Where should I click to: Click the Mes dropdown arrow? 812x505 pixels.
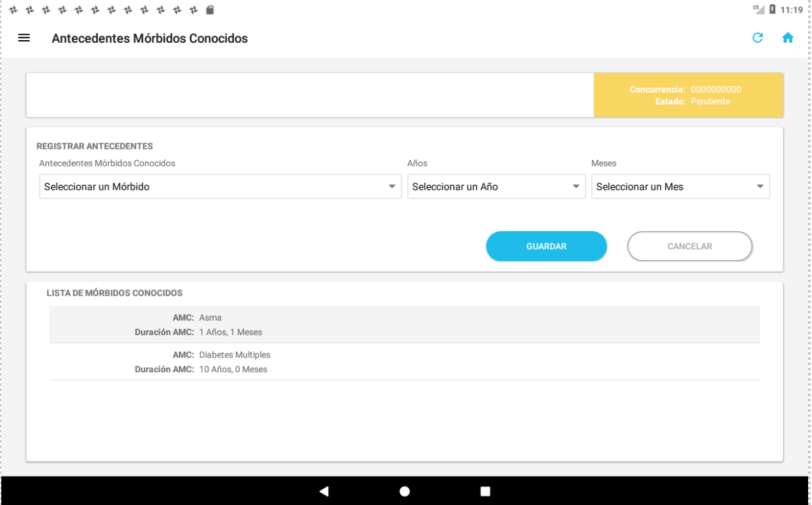(760, 186)
